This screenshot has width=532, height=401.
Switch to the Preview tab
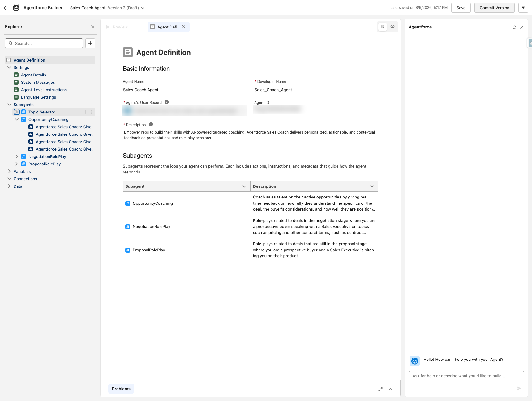[117, 27]
